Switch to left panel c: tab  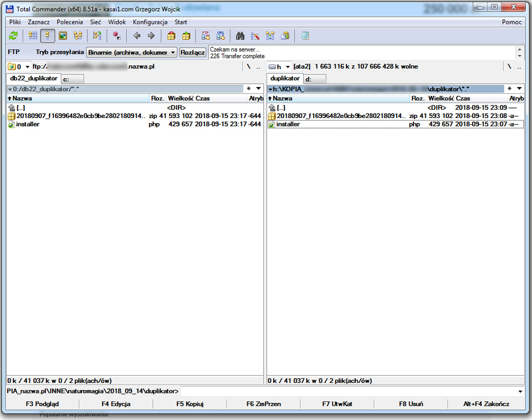[x=73, y=79]
